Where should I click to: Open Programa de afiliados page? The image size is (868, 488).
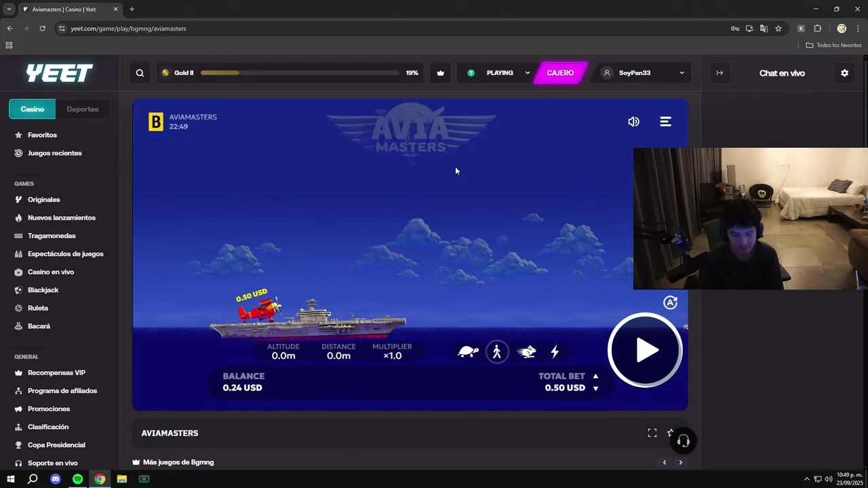pyautogui.click(x=62, y=391)
